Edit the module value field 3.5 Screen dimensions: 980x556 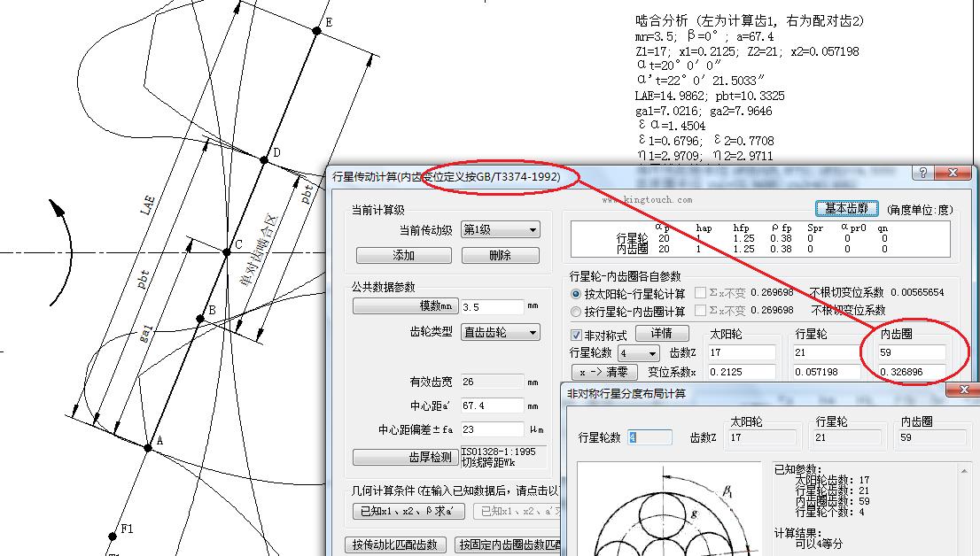[x=492, y=306]
